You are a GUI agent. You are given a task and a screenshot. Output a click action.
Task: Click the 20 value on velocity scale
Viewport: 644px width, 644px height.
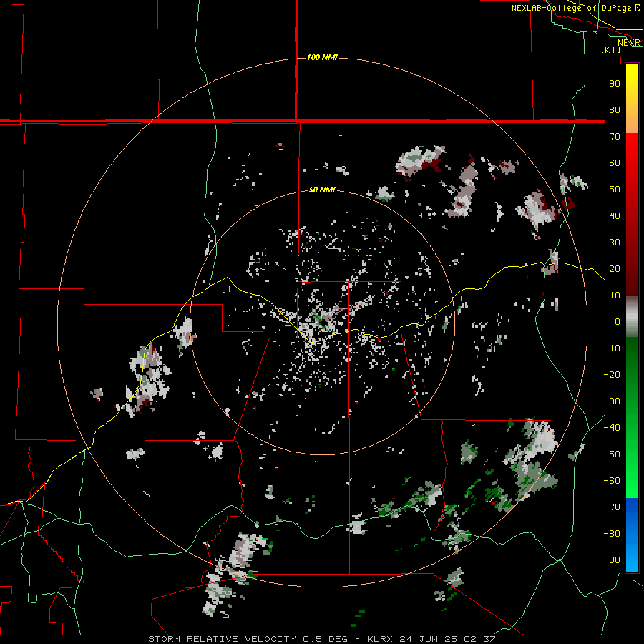point(615,268)
